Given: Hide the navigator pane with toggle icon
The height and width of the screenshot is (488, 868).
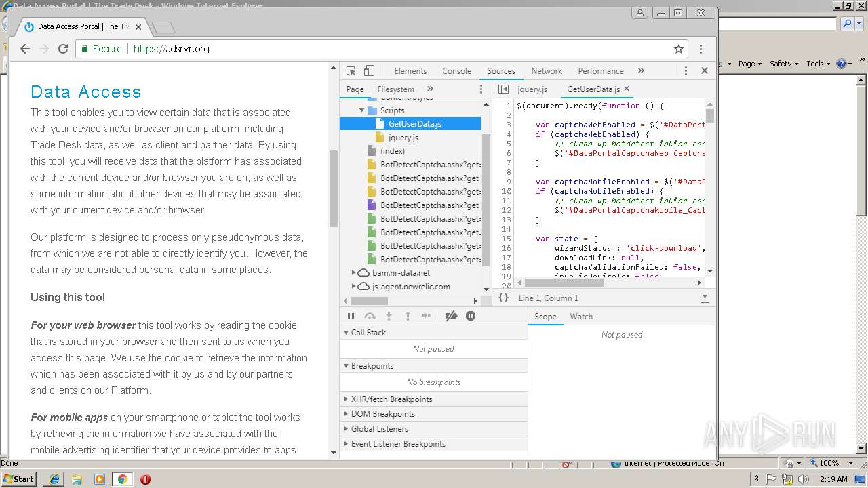Looking at the screenshot, I should [x=503, y=89].
